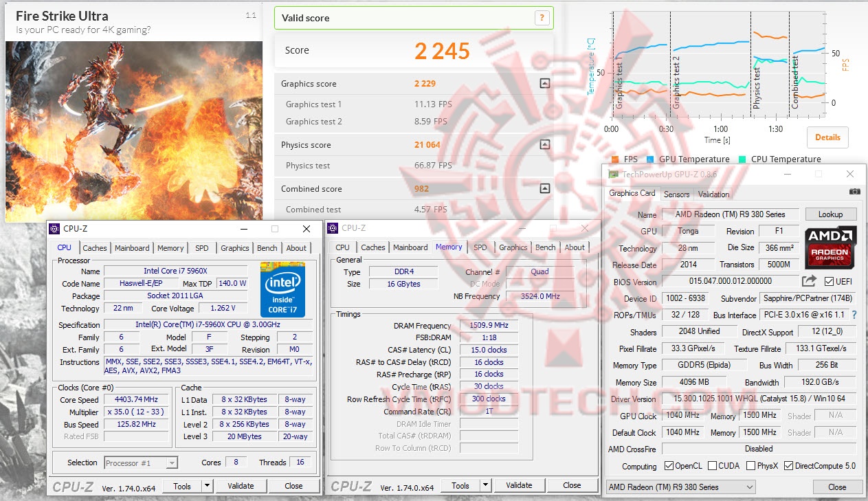Click the Fire Strike Ultra preview image

pyautogui.click(x=134, y=131)
